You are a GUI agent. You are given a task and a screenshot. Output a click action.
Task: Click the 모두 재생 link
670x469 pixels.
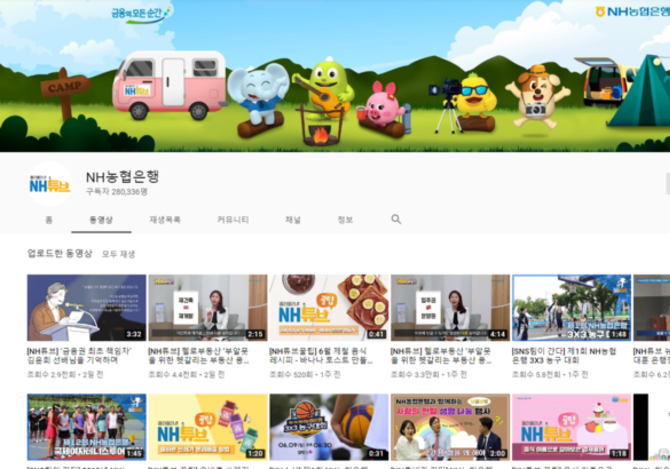118,254
